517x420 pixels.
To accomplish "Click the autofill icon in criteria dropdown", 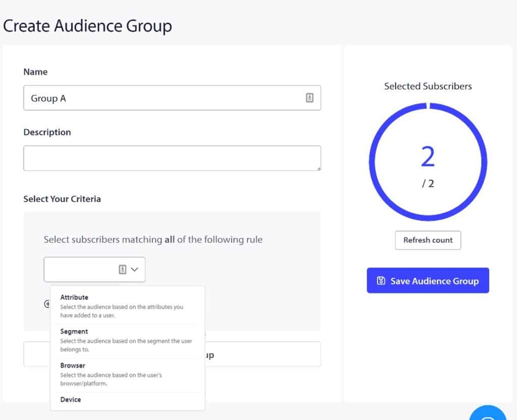I will [x=122, y=270].
